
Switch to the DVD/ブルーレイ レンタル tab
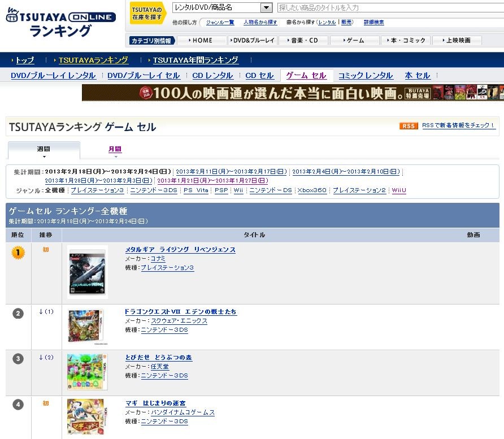(x=53, y=76)
